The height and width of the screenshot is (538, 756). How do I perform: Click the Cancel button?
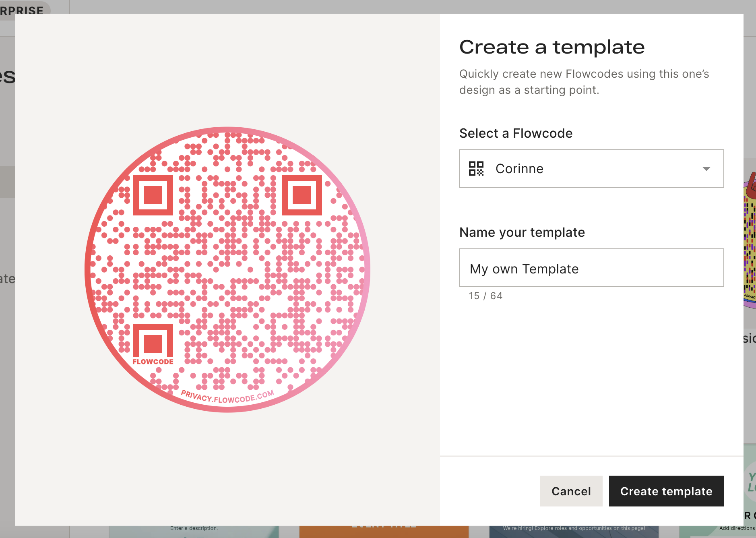[571, 491]
